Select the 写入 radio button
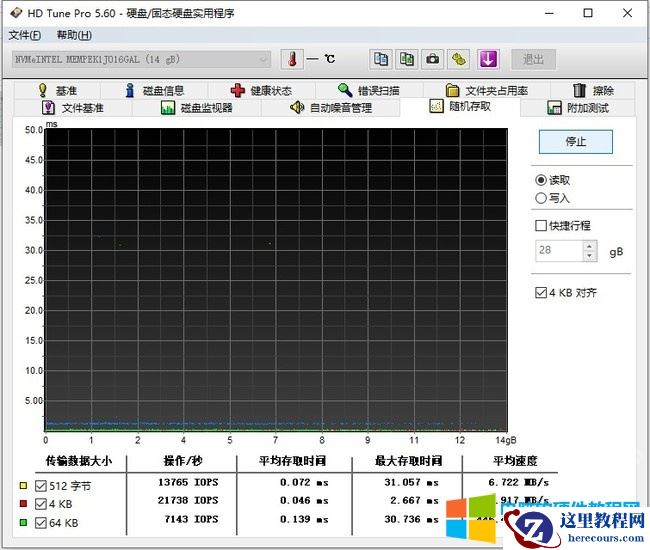650x550 pixels. click(542, 198)
